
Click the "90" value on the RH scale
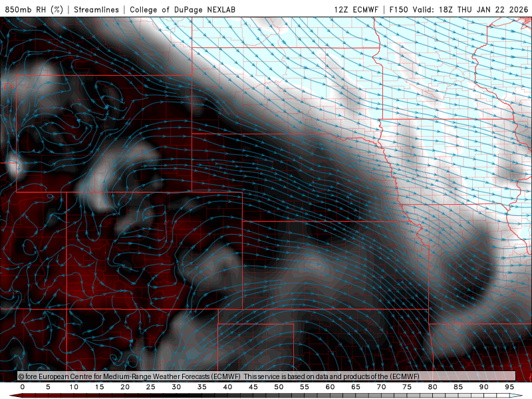pyautogui.click(x=484, y=387)
